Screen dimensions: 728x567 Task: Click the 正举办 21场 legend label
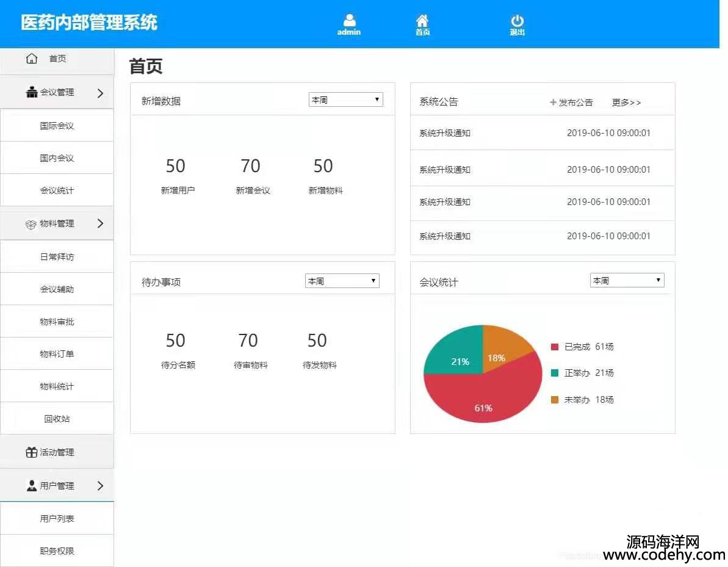coord(589,373)
